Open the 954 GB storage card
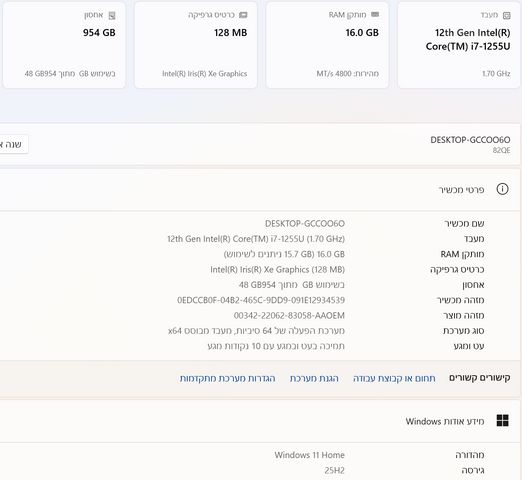Screen dimensions: 522x480 point(64,45)
